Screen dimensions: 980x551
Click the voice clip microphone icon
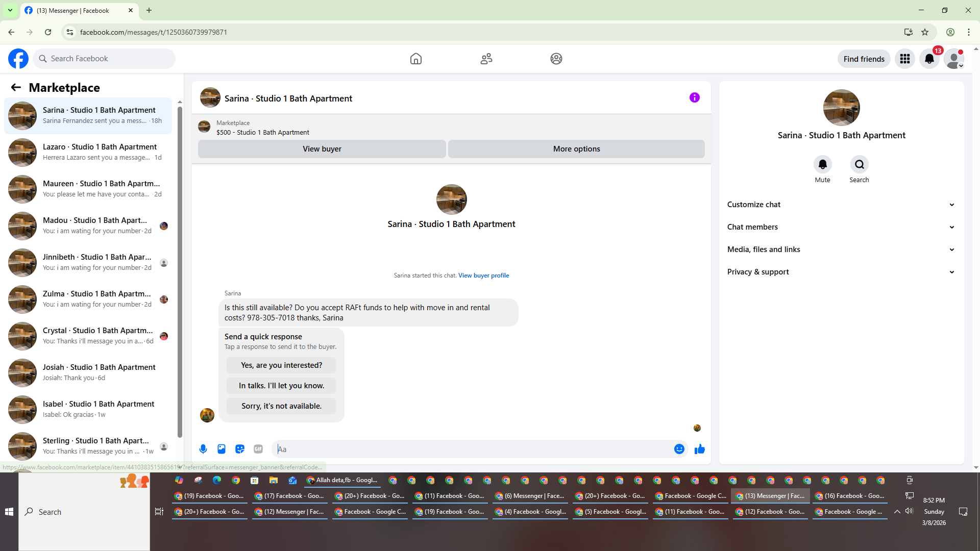pyautogui.click(x=203, y=449)
